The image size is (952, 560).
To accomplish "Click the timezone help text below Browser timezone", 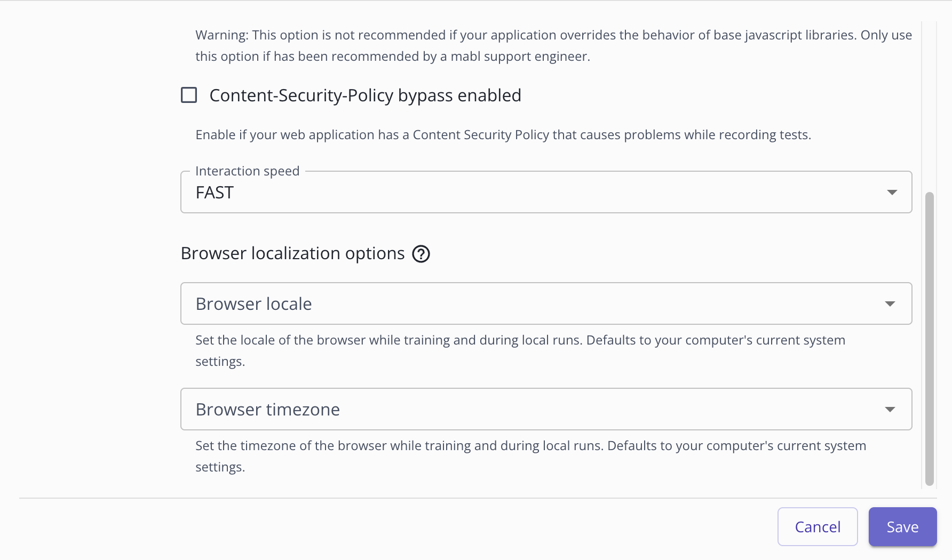I will pos(530,446).
